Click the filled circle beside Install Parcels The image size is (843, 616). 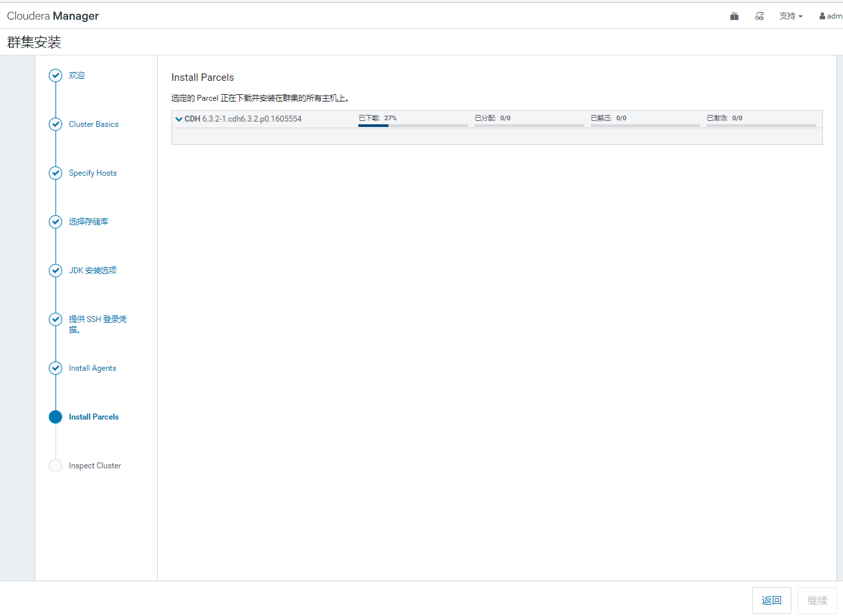(55, 417)
